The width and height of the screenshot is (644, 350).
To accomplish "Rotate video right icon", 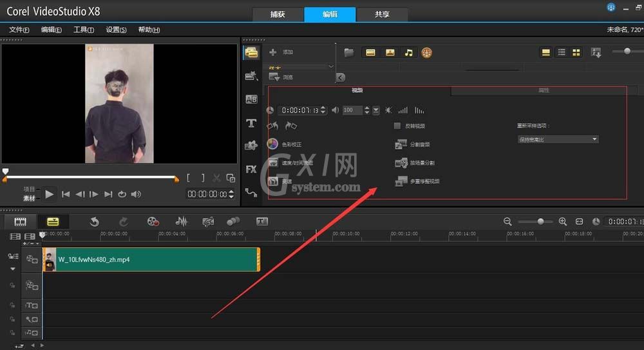I will (291, 126).
